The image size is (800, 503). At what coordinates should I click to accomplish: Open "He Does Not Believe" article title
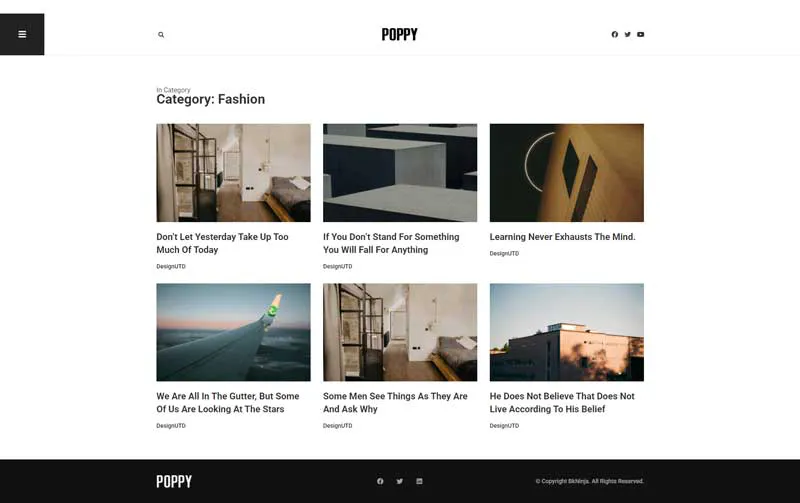(562, 403)
